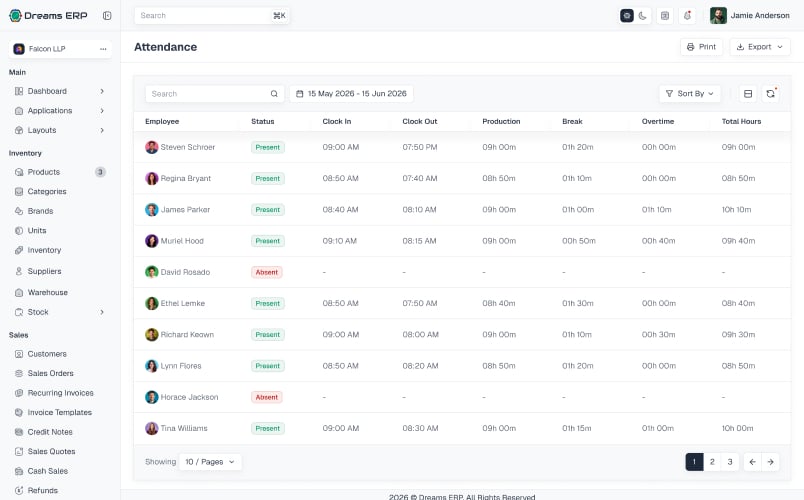
Task: Expand the Dashboard sidebar menu
Action: point(60,91)
